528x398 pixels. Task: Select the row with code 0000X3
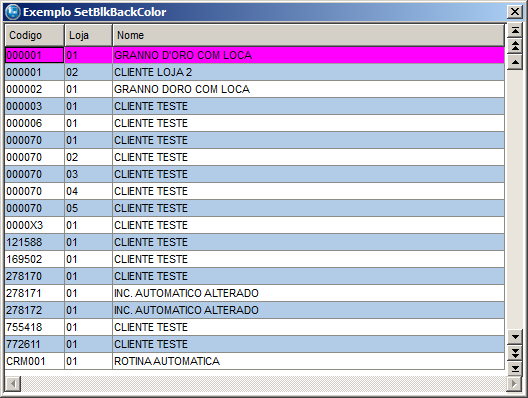point(255,225)
